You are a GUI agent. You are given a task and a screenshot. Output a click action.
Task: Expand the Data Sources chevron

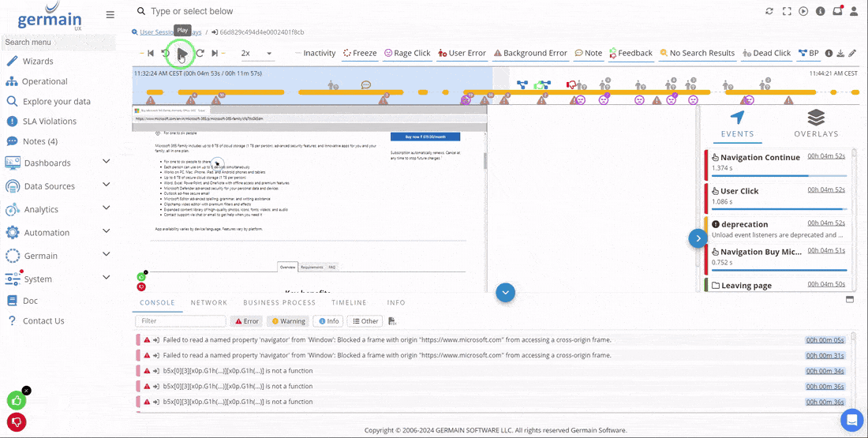(107, 185)
